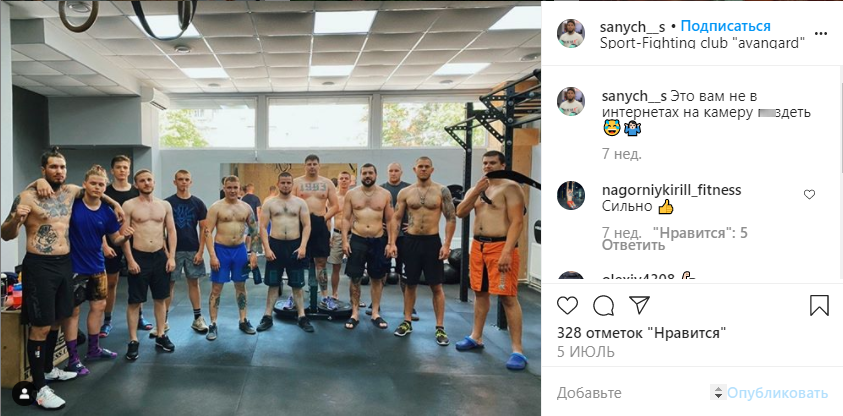The image size is (843, 416).
Task: View comment likes "Нравится": 5
Action: [700, 233]
